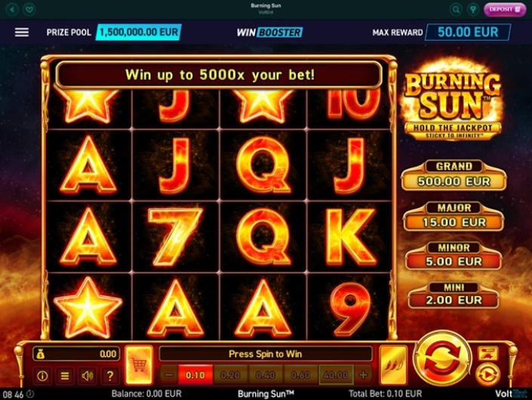Increase bet with plus button
The height and width of the screenshot is (400, 532).
pyautogui.click(x=363, y=375)
